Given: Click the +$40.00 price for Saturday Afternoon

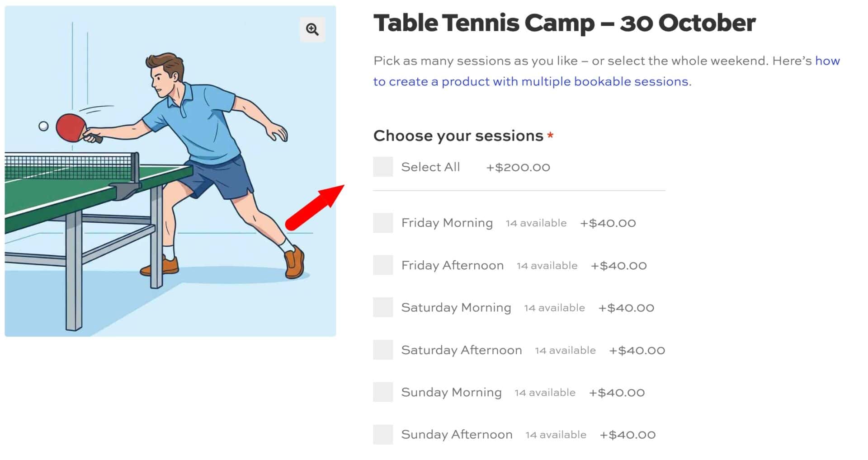Looking at the screenshot, I should (x=637, y=350).
